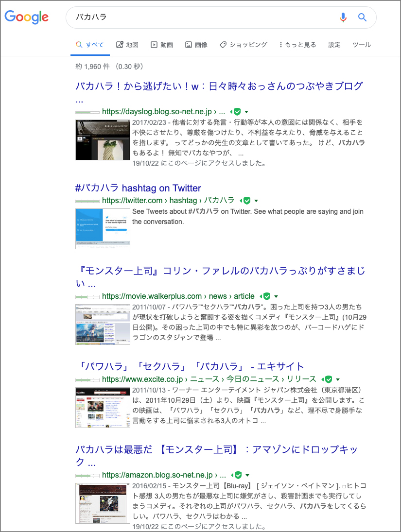
Task: Expand dropdown arrow next to excite URL
Action: (x=338, y=379)
